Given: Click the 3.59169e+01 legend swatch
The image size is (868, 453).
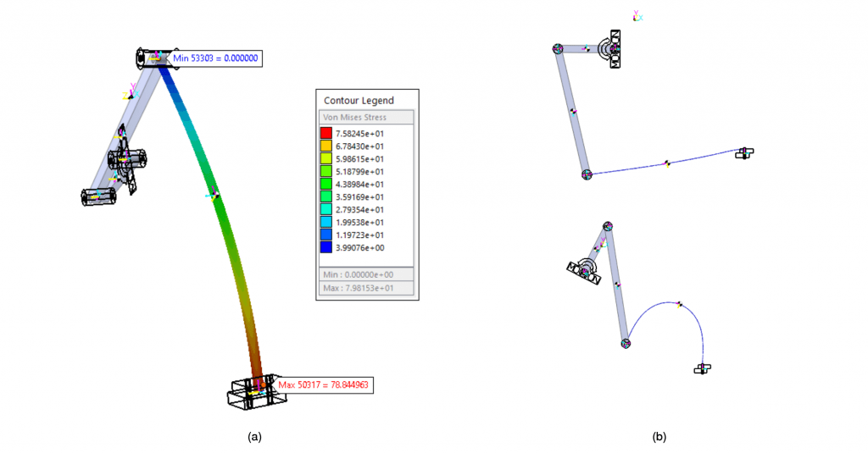Looking at the screenshot, I should tap(326, 197).
